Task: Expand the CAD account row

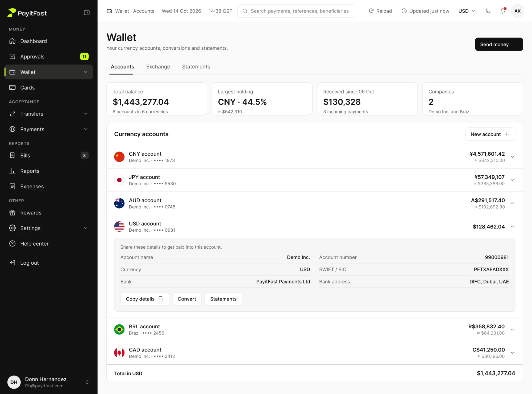Action: [512, 353]
